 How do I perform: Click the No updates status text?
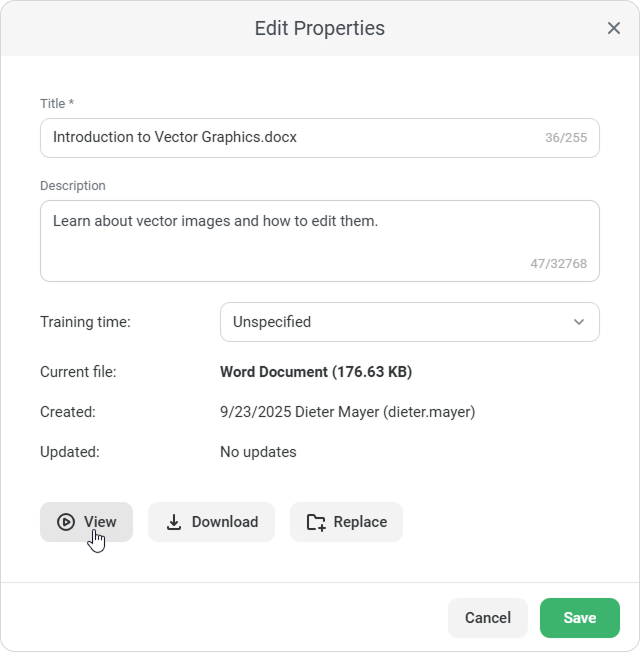(x=258, y=452)
